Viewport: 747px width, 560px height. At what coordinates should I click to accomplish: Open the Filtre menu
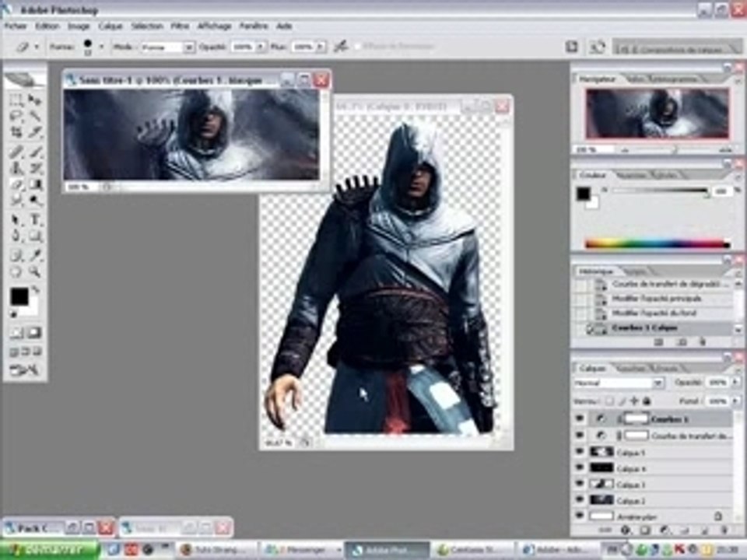[180, 26]
